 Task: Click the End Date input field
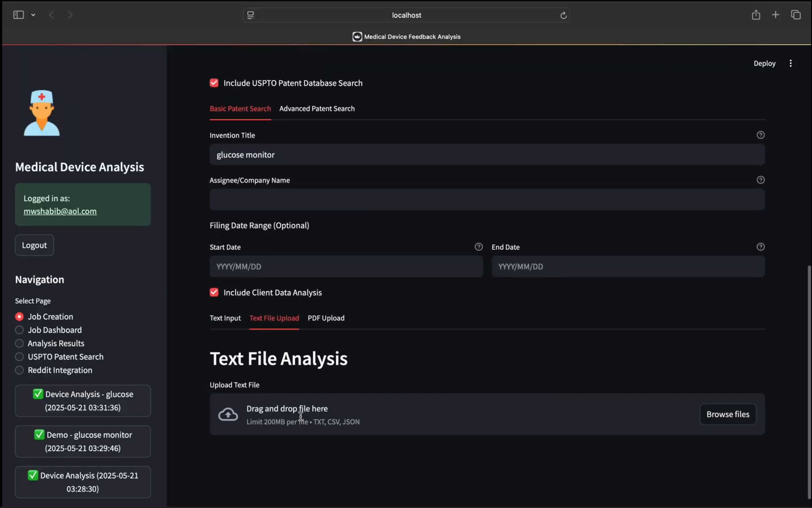[x=628, y=266]
